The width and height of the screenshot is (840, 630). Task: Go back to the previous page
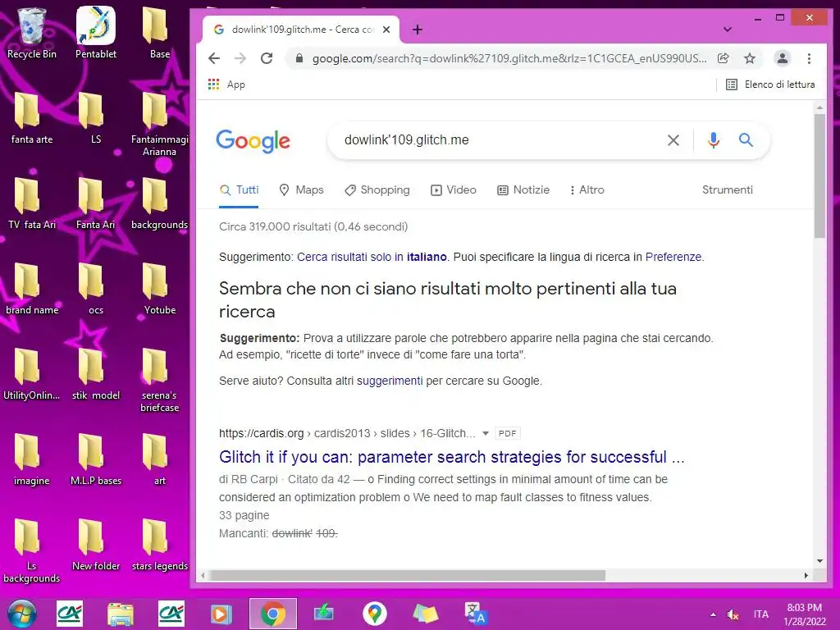click(214, 58)
